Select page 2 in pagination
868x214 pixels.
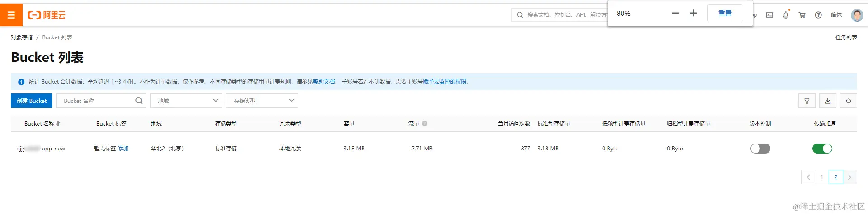tap(836, 177)
